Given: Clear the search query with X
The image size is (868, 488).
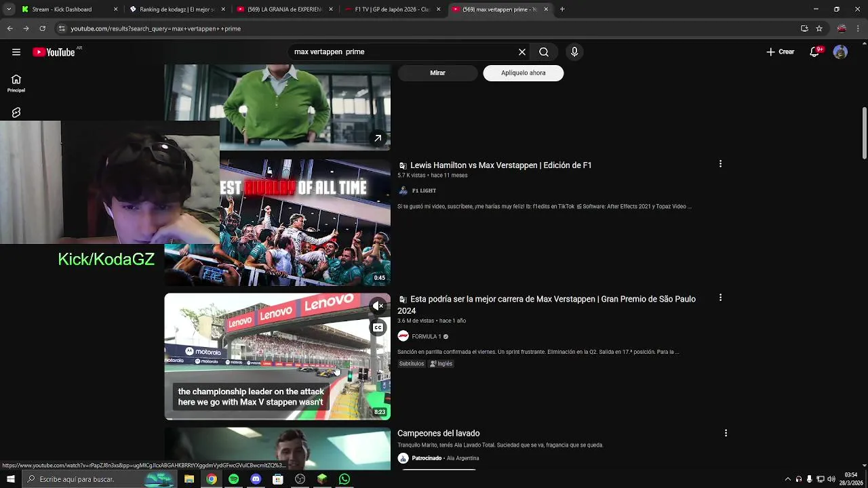Looking at the screenshot, I should (x=522, y=52).
